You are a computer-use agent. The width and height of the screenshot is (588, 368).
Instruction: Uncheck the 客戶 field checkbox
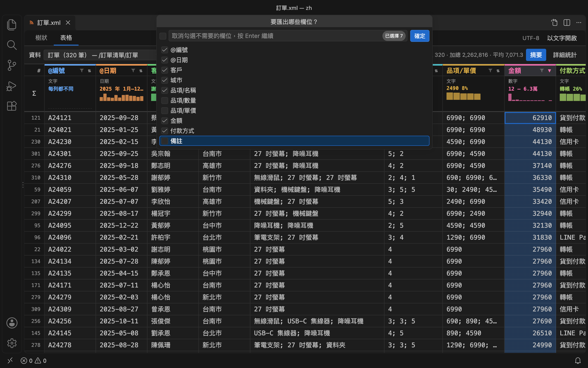tap(165, 70)
